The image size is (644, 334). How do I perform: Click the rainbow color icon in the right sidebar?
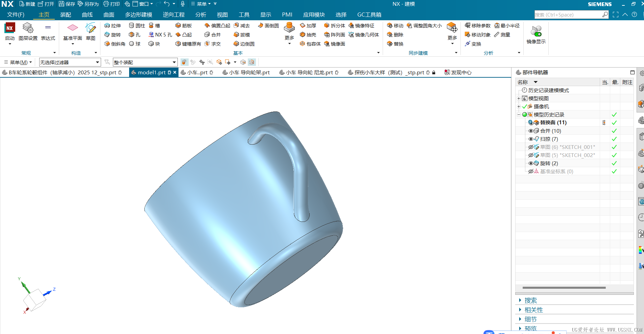pos(641,250)
